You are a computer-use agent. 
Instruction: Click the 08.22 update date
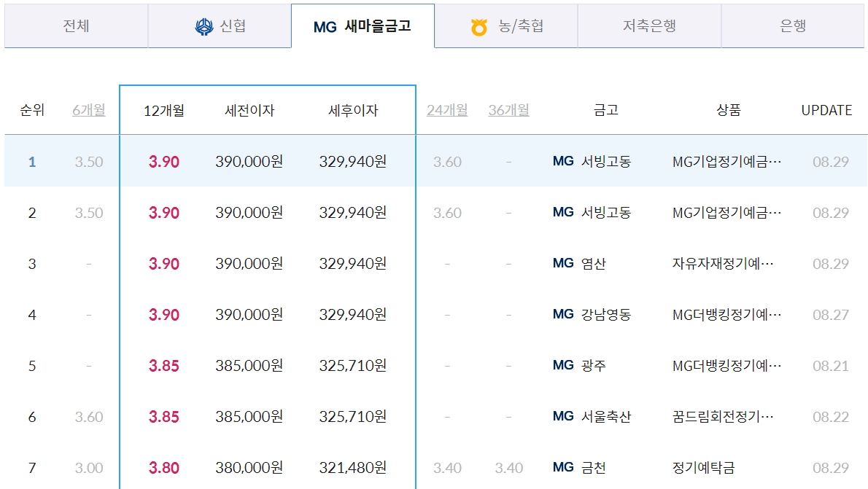(830, 417)
